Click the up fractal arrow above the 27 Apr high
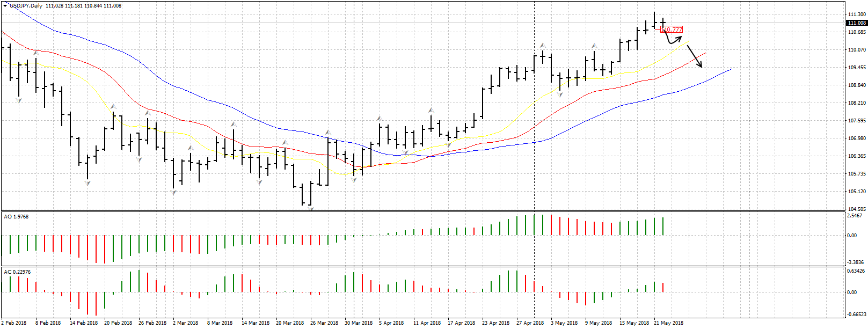Image resolution: width=868 pixels, height=329 pixels. (543, 46)
